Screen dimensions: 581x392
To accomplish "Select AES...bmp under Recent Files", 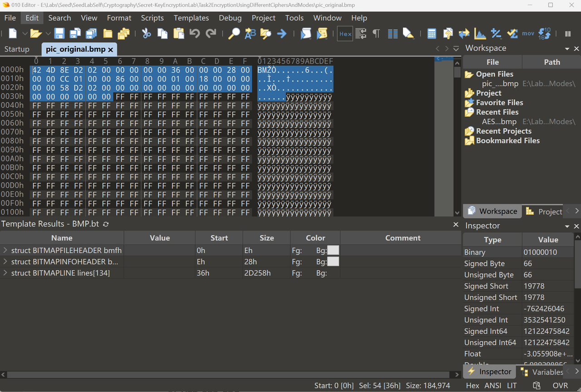I will [499, 122].
